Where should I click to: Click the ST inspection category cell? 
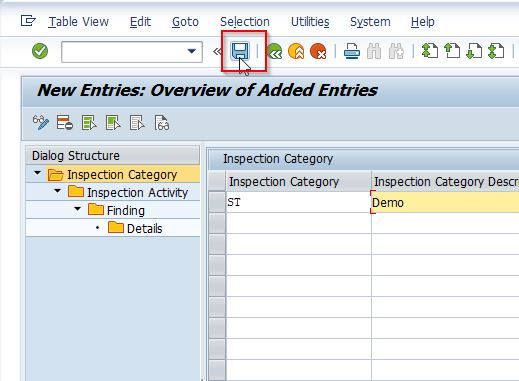298,202
